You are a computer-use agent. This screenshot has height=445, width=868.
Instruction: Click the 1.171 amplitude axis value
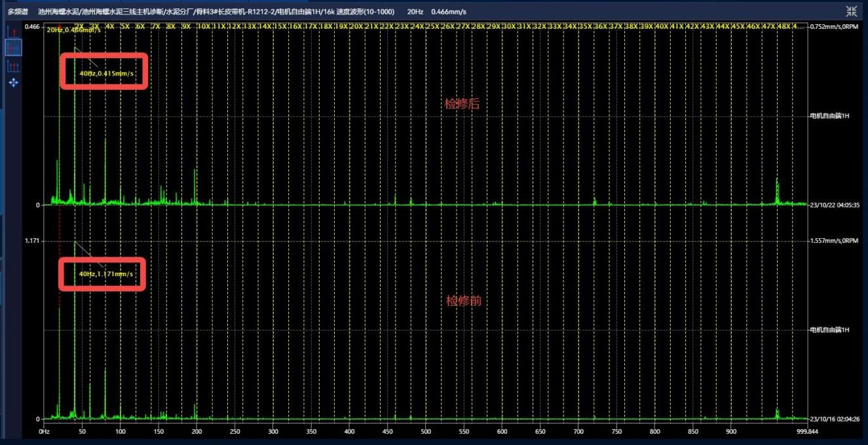coord(31,241)
